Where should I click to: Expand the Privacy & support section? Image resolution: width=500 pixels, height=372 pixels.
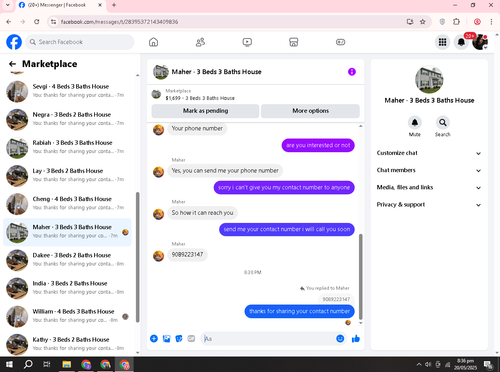429,205
